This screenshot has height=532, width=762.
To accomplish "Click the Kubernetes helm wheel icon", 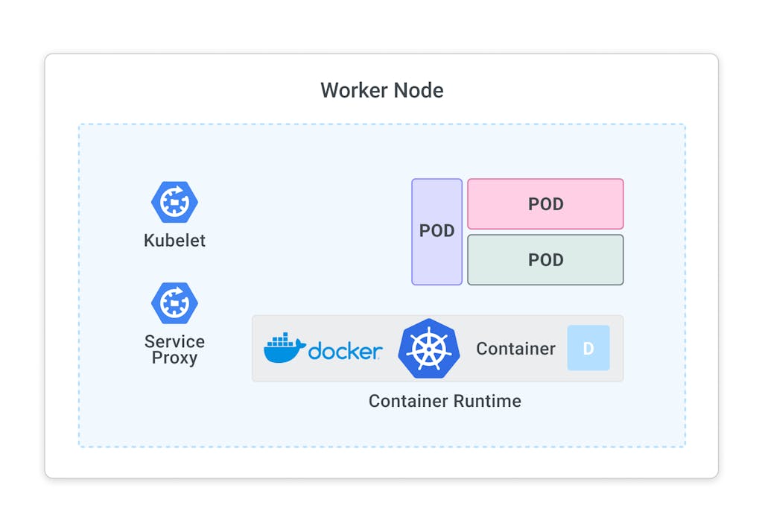I will point(428,349).
